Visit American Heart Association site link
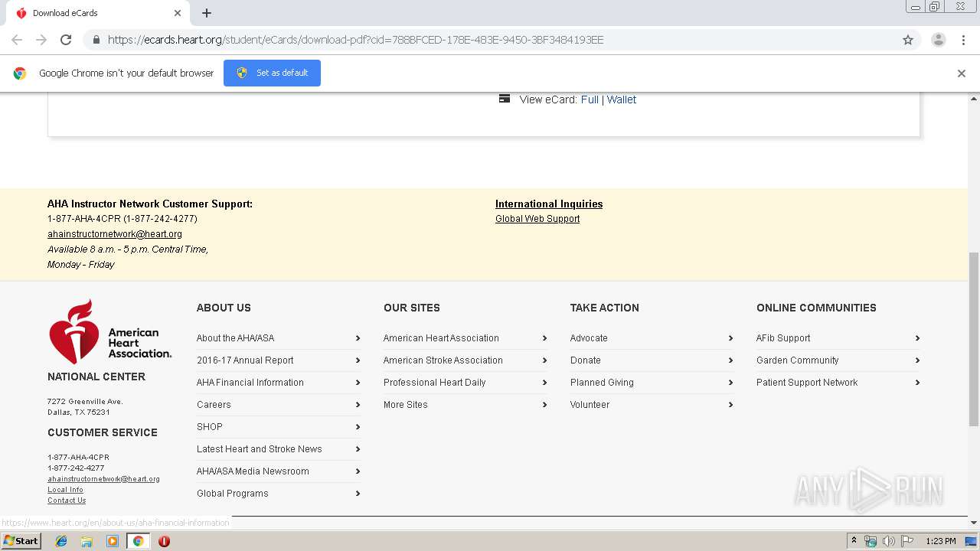This screenshot has height=551, width=980. tap(441, 338)
